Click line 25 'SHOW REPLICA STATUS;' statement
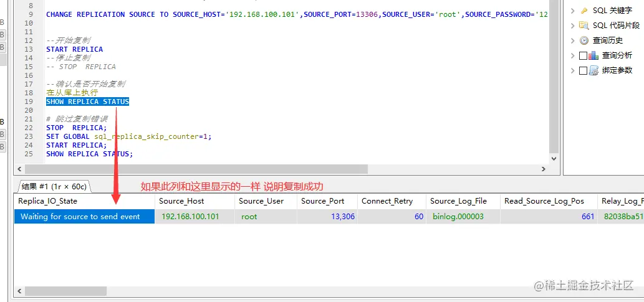Image resolution: width=644 pixels, height=302 pixels. pyautogui.click(x=90, y=154)
